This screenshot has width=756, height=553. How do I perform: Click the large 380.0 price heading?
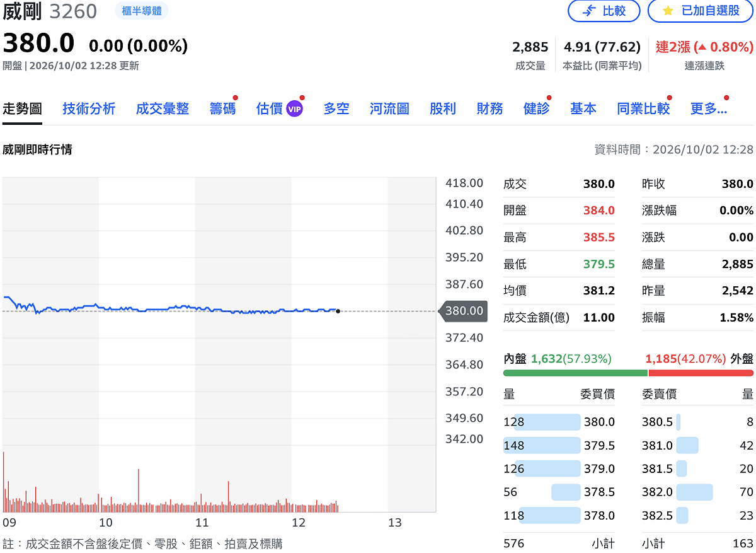tap(38, 43)
